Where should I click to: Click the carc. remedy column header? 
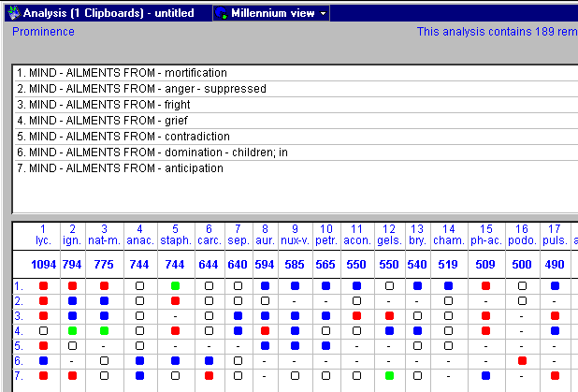209,235
